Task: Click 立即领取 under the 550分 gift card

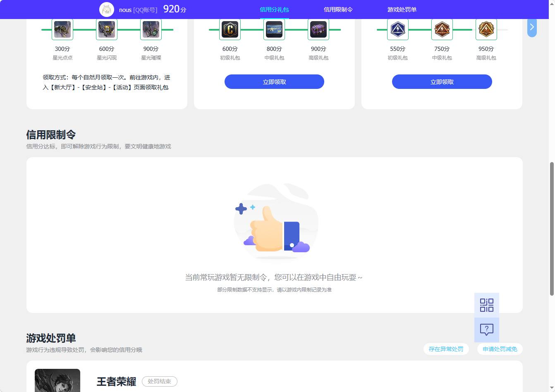Action: pyautogui.click(x=442, y=82)
